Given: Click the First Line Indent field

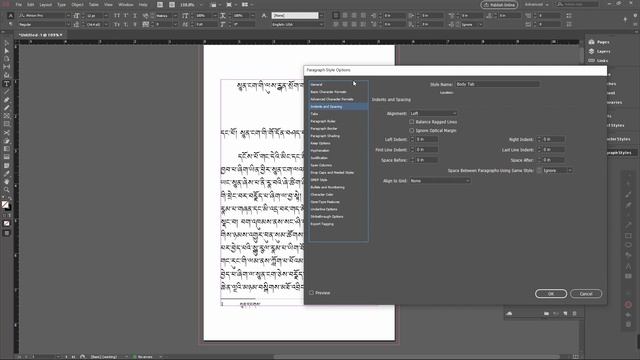Looking at the screenshot, I should [427, 150].
